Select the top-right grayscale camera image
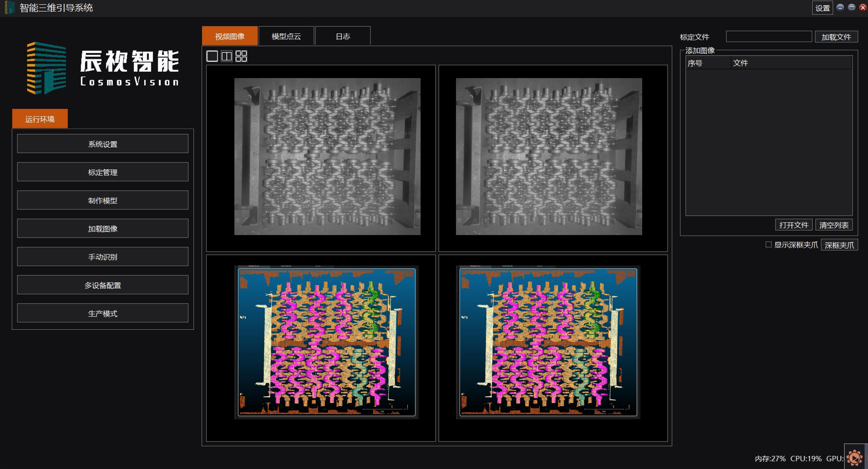 point(549,156)
